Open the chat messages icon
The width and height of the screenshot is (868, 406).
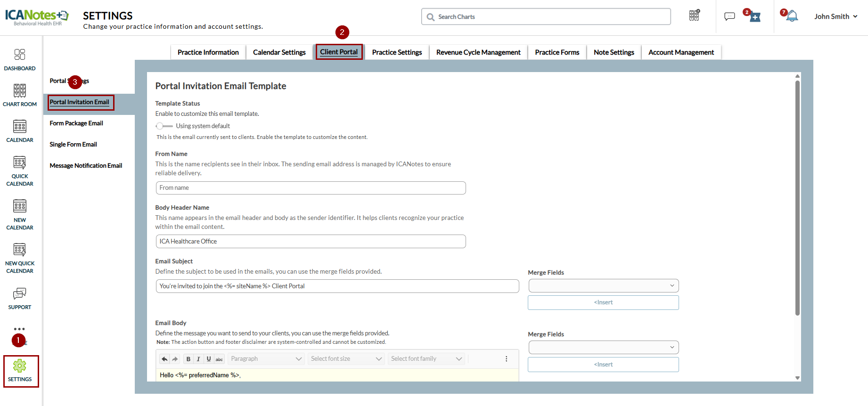[729, 17]
